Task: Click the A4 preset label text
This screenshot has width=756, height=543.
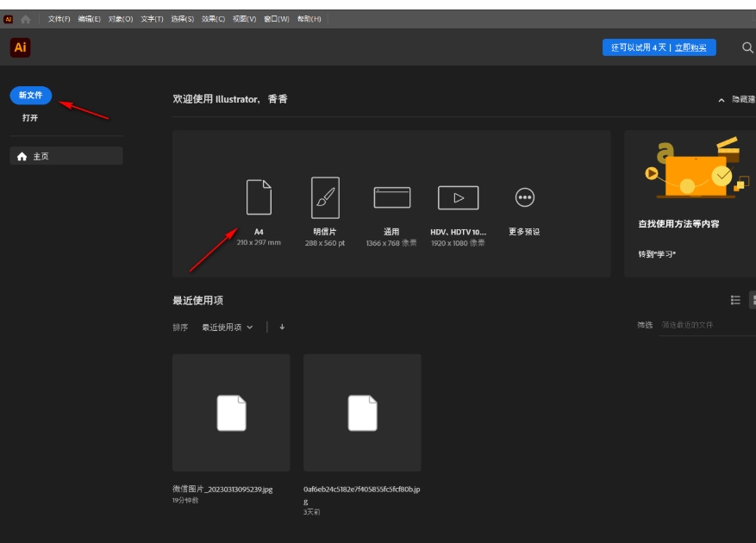Action: [x=259, y=232]
